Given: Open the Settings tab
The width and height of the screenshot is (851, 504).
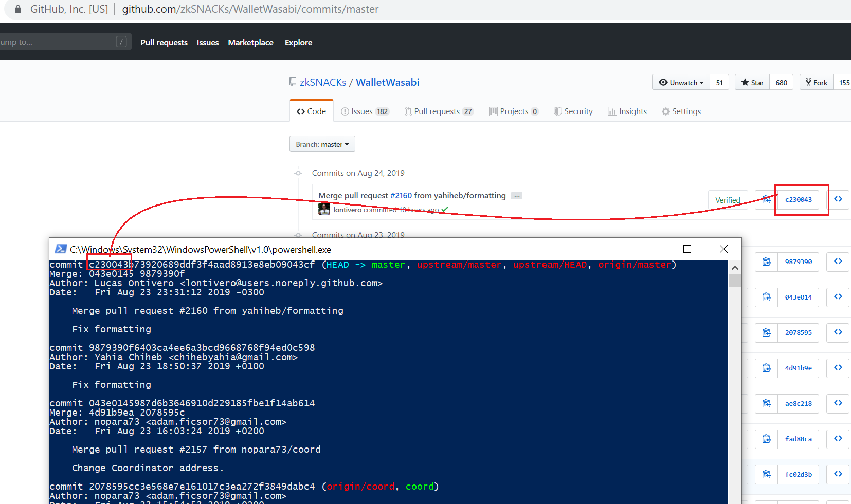Looking at the screenshot, I should 681,111.
